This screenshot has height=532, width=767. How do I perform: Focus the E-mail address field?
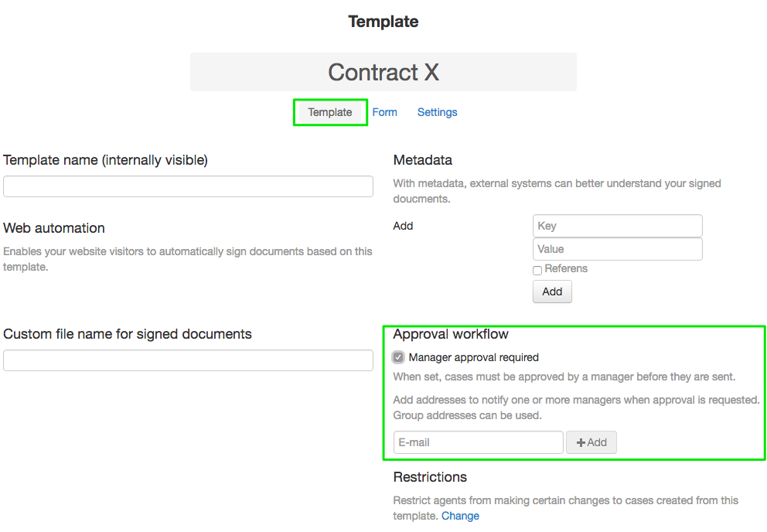tap(478, 442)
